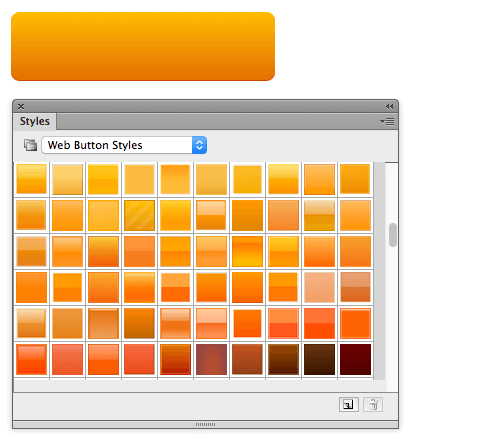Click the styles grid scrollbar thumb

393,235
